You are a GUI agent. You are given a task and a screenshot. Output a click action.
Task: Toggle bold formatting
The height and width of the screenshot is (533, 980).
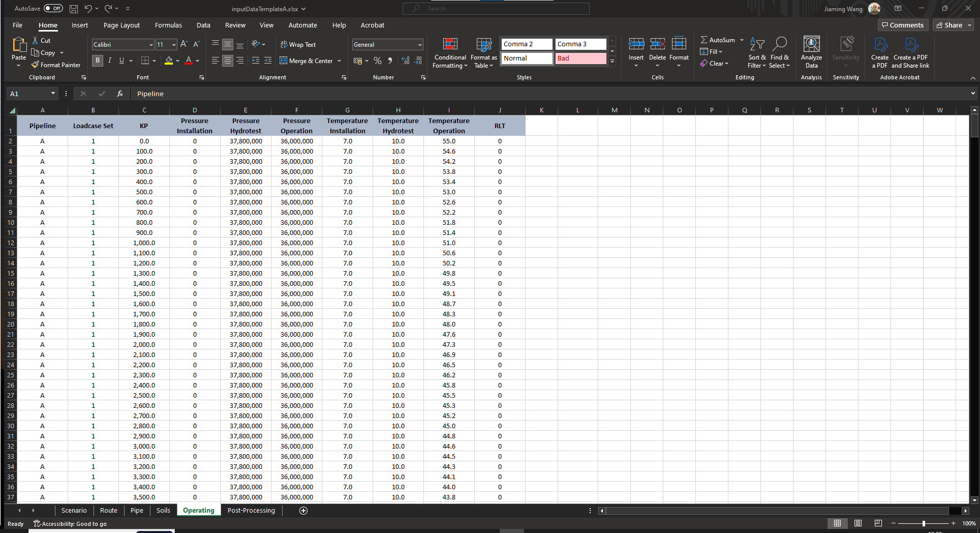(97, 61)
